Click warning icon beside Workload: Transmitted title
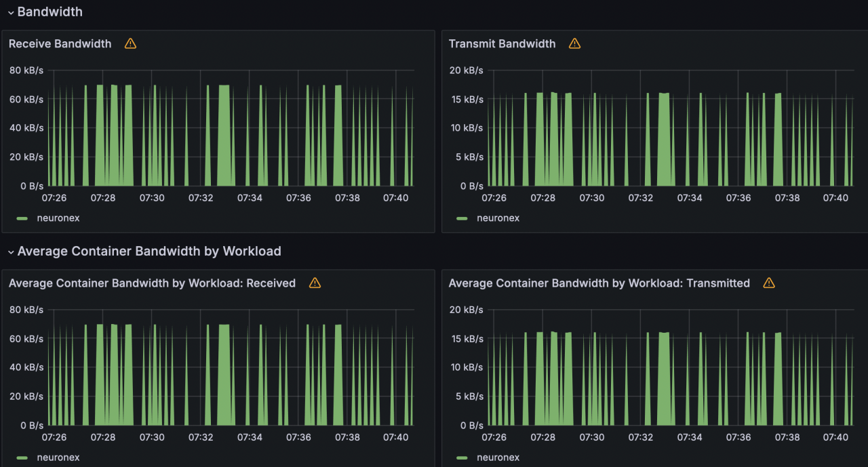The width and height of the screenshot is (868, 467). 769,283
